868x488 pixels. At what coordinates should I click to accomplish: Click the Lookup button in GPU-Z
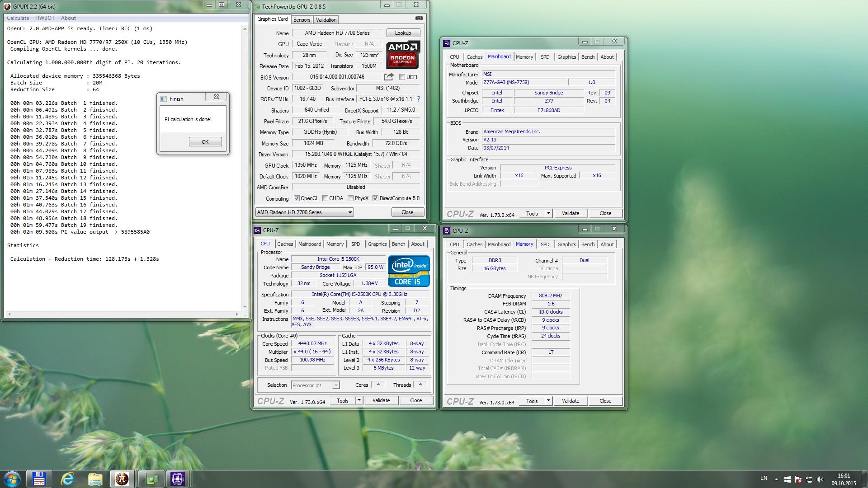coord(403,33)
